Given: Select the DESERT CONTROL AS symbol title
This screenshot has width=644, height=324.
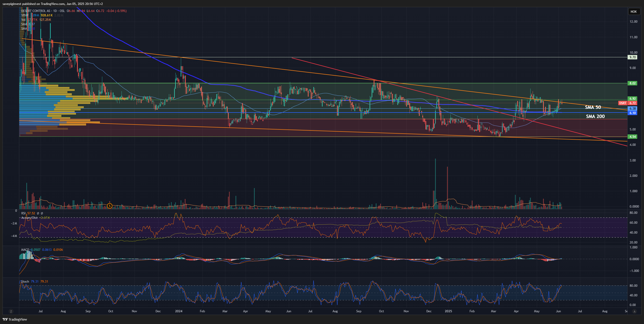Looking at the screenshot, I should (36, 11).
